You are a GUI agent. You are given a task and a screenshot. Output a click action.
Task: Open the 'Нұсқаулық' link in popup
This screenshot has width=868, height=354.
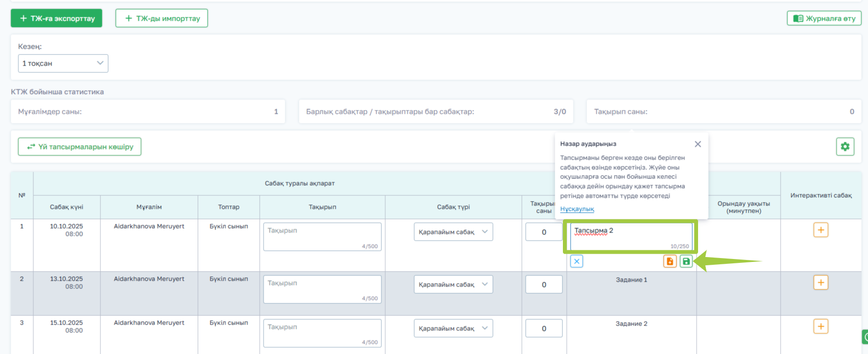(577, 209)
